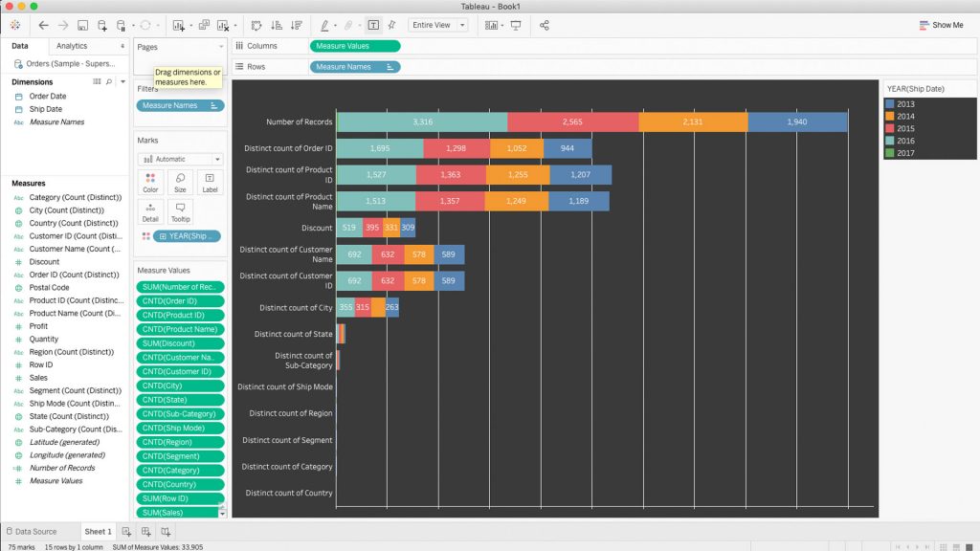Expand the Dimensions pane options arrow

point(122,82)
